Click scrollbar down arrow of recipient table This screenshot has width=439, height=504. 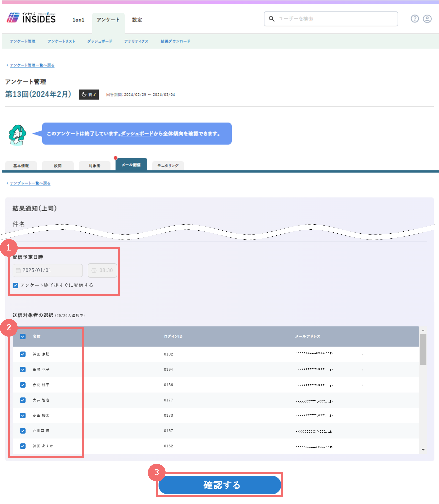click(x=423, y=450)
